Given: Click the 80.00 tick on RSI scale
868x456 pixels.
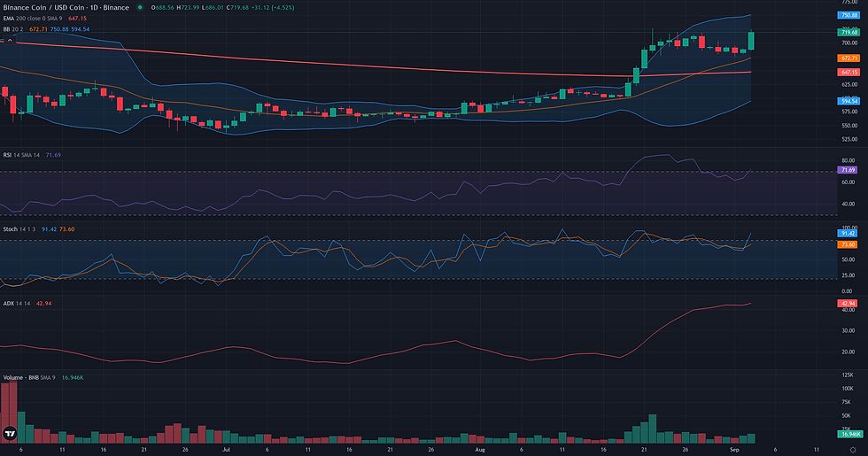Looking at the screenshot, I should (x=849, y=161).
